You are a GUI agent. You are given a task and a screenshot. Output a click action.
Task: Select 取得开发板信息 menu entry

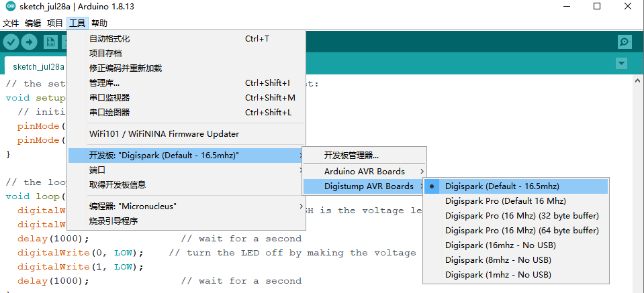187,185
